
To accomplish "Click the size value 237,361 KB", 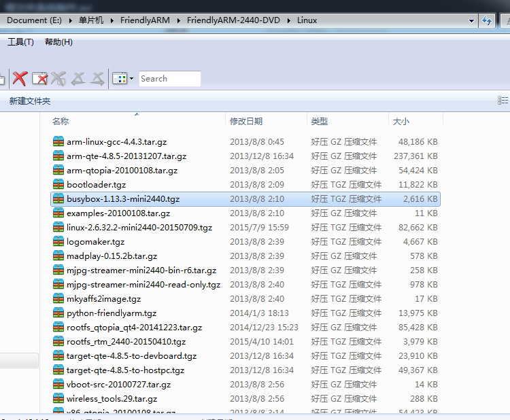I will coord(415,156).
